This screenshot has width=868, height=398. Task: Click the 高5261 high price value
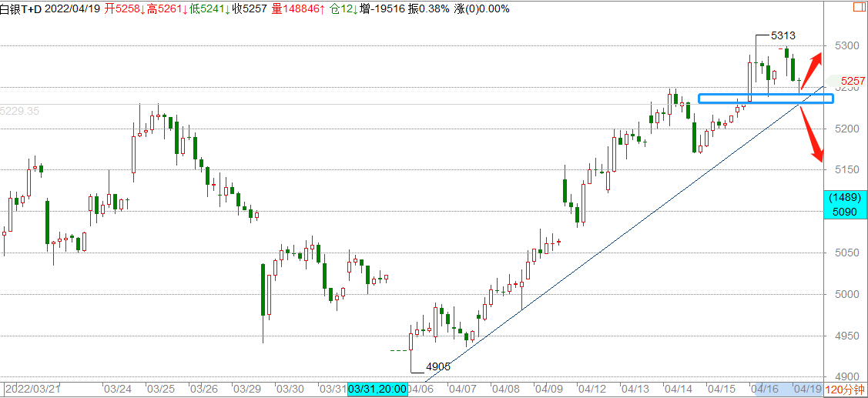tap(166, 9)
